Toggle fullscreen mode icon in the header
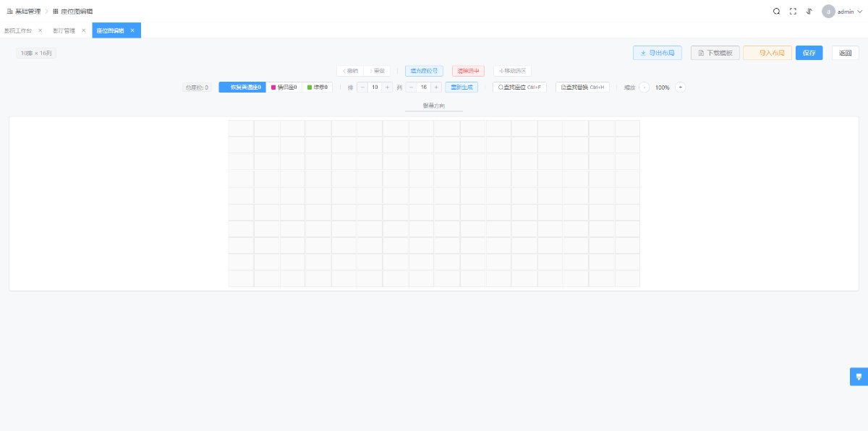Screen dimensions: 868x431 [x=793, y=12]
